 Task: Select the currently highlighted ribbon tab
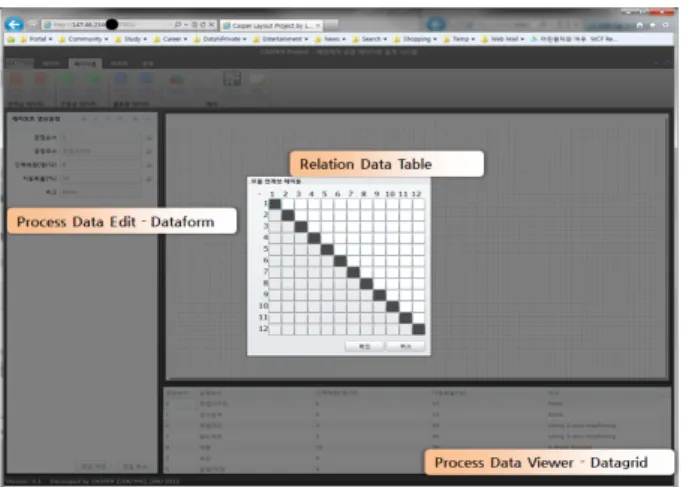(85, 64)
